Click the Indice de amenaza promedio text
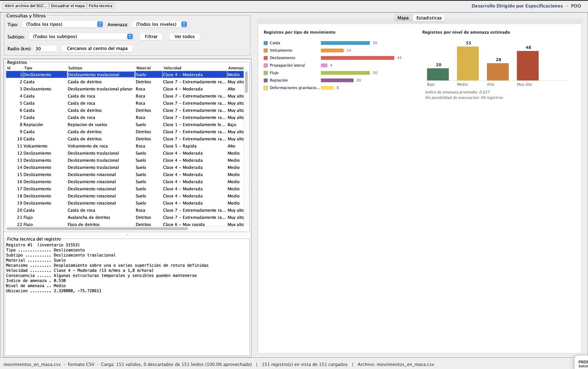Screen dimensions: 588x369 457,92
